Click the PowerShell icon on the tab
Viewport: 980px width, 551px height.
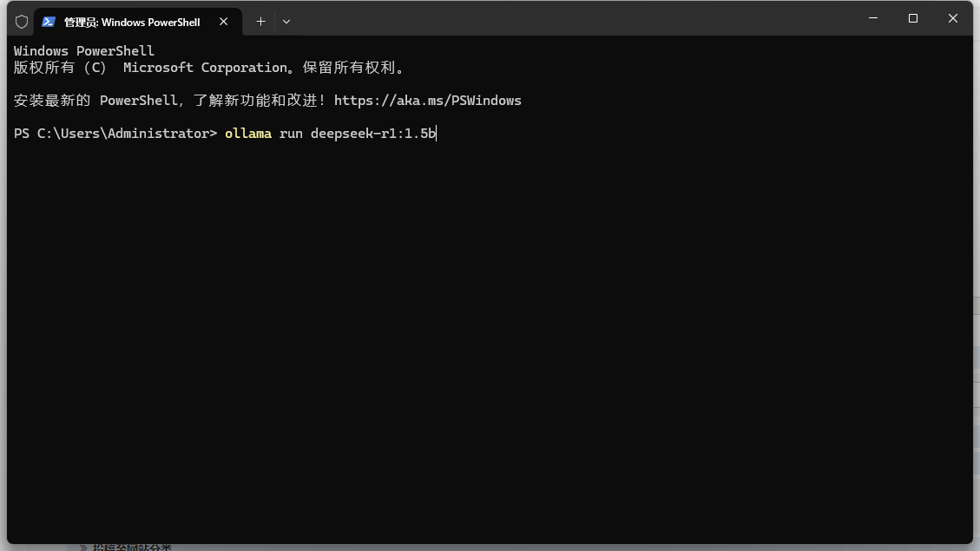(x=49, y=22)
